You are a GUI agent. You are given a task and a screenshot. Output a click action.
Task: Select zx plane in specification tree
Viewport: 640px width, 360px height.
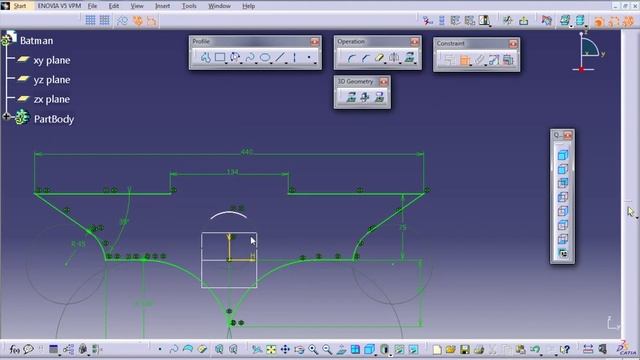coord(52,99)
